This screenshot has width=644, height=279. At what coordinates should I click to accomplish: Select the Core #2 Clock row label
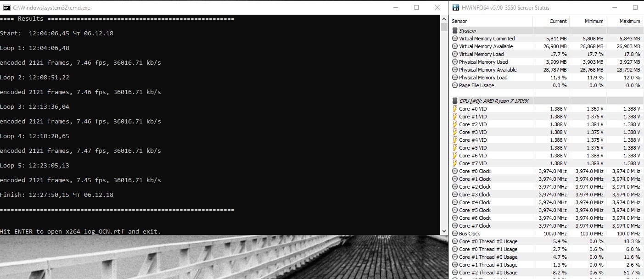click(475, 187)
